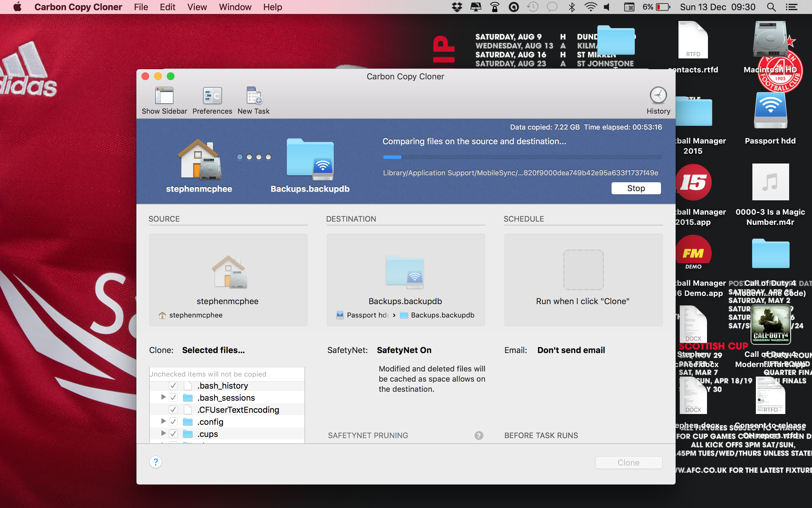Stop the running clone task
This screenshot has height=508, width=812.
[x=636, y=188]
